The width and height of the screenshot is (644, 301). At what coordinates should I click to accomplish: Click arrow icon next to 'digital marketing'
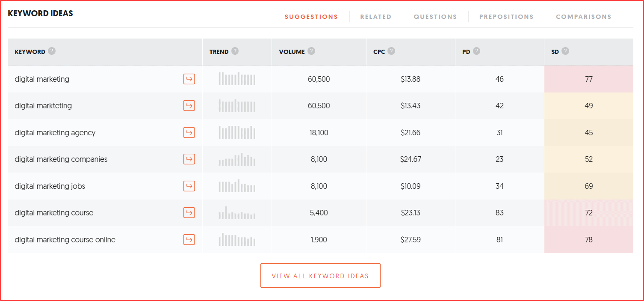click(189, 79)
